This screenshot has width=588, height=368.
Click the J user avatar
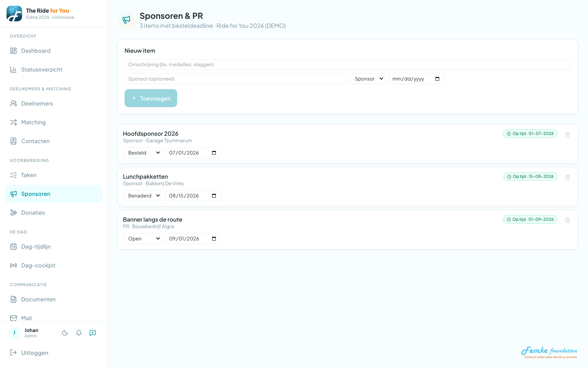[x=14, y=333]
